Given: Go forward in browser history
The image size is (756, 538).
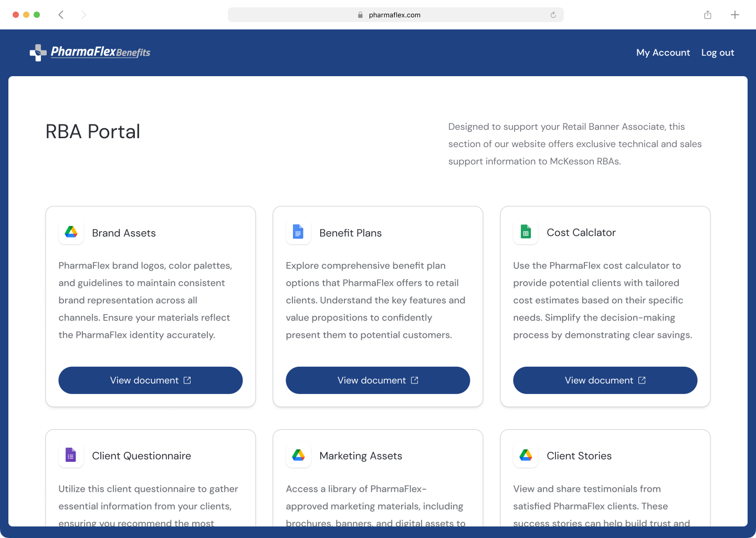Looking at the screenshot, I should 83,15.
